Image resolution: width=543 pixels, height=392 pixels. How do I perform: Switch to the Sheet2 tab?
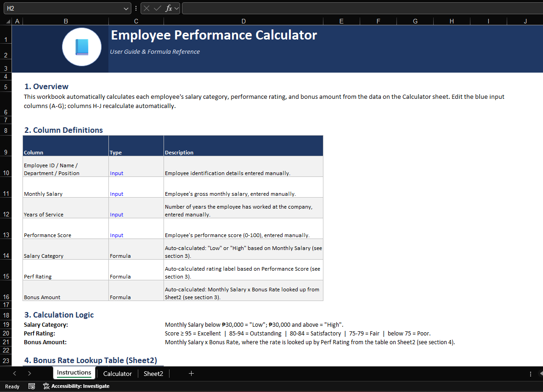[x=153, y=374]
